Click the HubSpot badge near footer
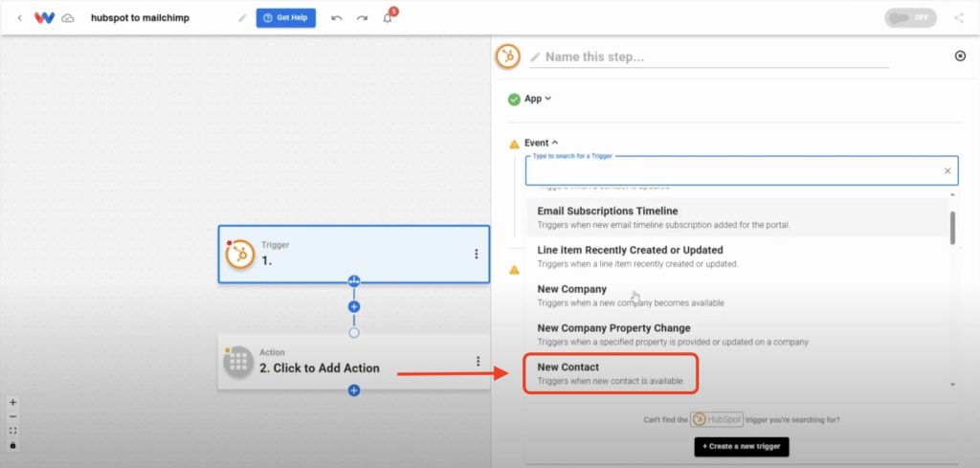Screen dimensions: 980x468 [716, 420]
